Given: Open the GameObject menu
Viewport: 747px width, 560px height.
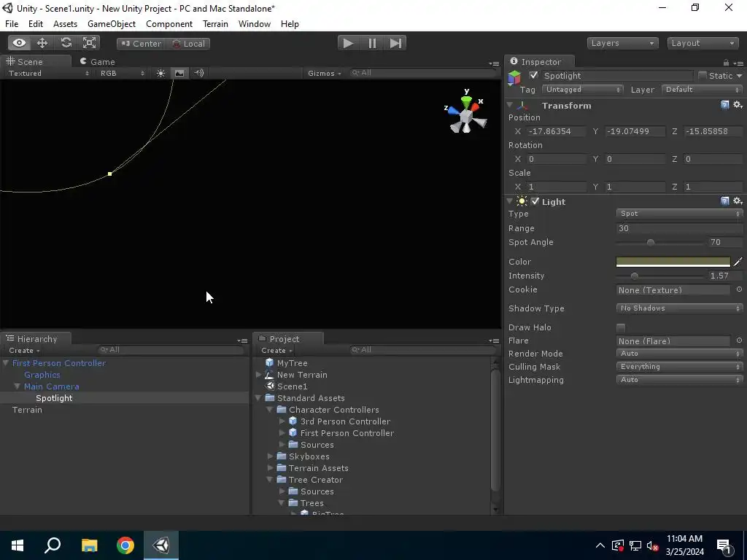Looking at the screenshot, I should pos(112,24).
